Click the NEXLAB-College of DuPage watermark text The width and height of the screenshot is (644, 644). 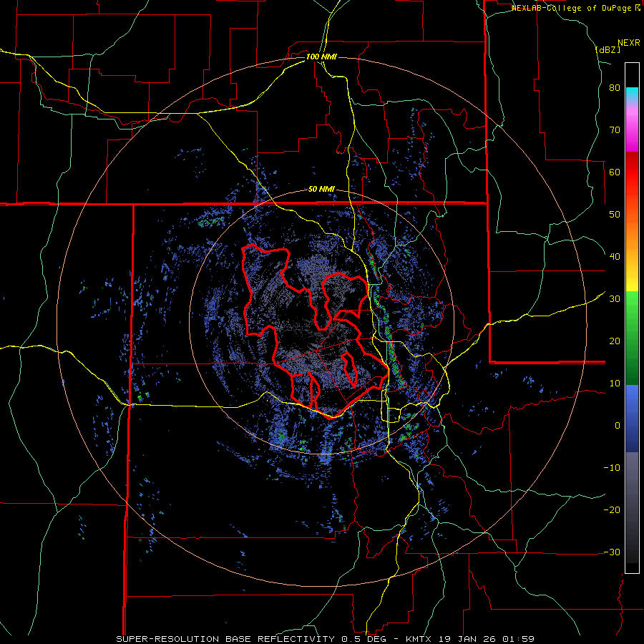click(x=575, y=8)
